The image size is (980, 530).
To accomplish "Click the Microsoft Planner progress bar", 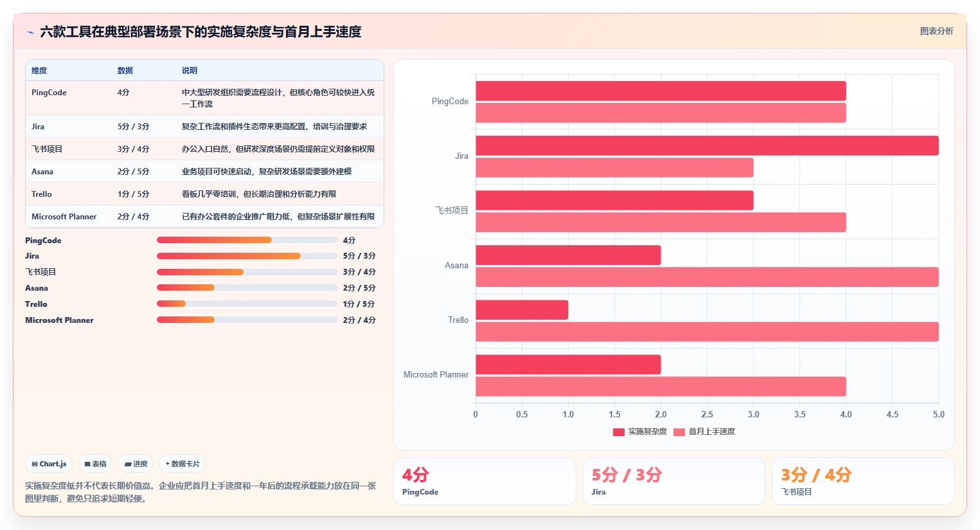I will pyautogui.click(x=247, y=320).
